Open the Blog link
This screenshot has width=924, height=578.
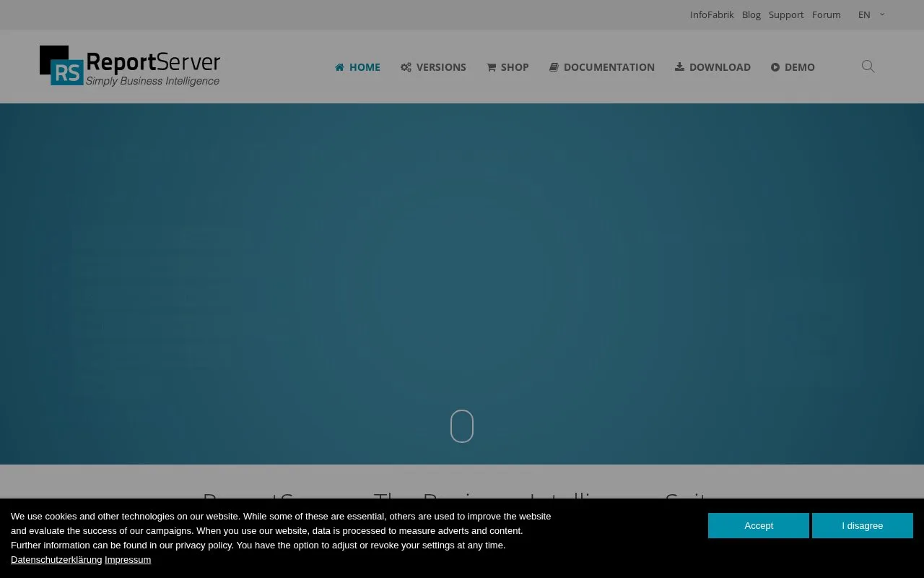(751, 14)
